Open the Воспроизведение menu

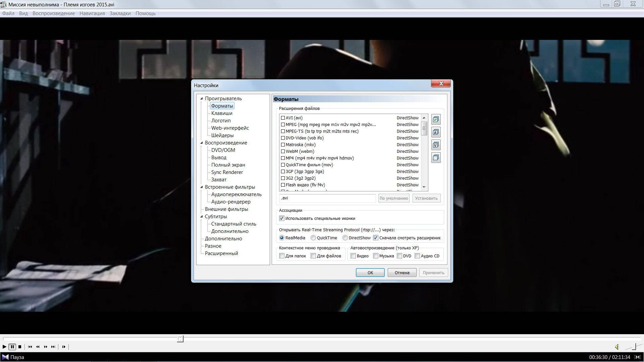coord(54,13)
